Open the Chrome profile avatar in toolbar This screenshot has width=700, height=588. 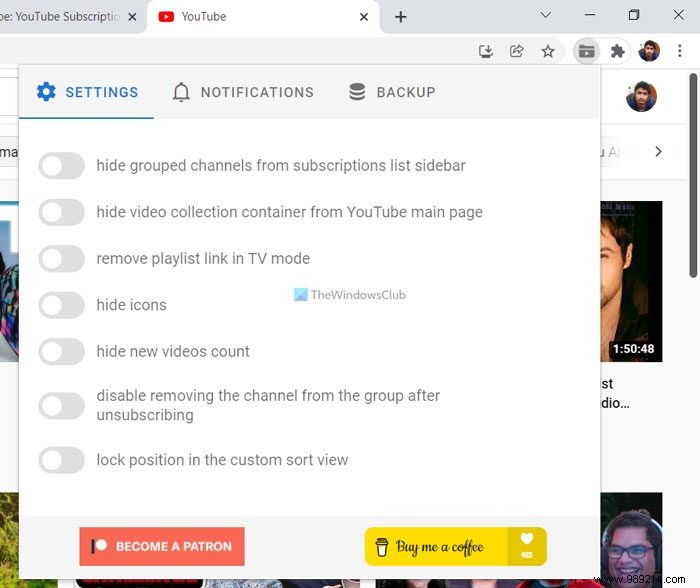click(x=649, y=51)
